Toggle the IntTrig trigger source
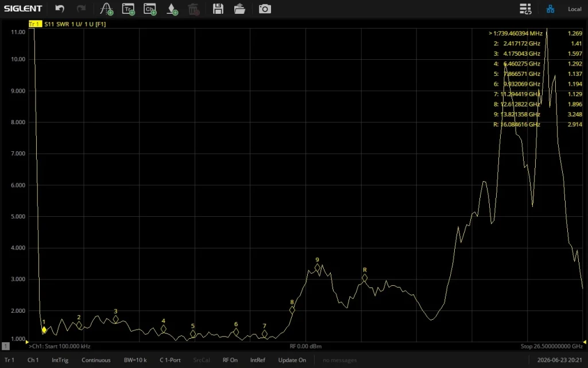Viewport: 588px width, 368px height. coord(60,360)
